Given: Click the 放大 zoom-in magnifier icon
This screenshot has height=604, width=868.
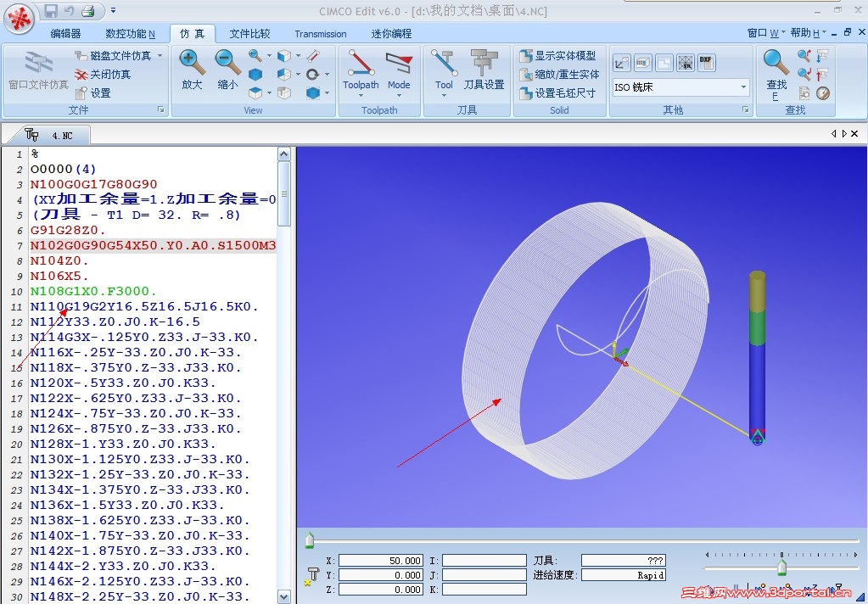Looking at the screenshot, I should pos(192,63).
